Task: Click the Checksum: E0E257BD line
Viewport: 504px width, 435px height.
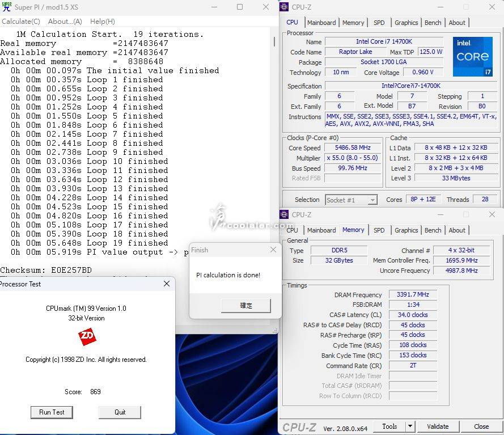Action: tap(46, 270)
